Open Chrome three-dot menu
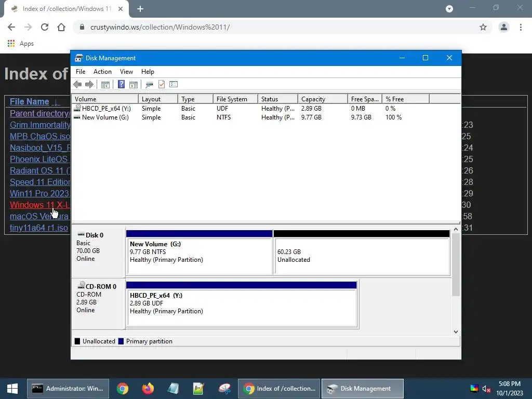This screenshot has height=399, width=532. tap(521, 27)
